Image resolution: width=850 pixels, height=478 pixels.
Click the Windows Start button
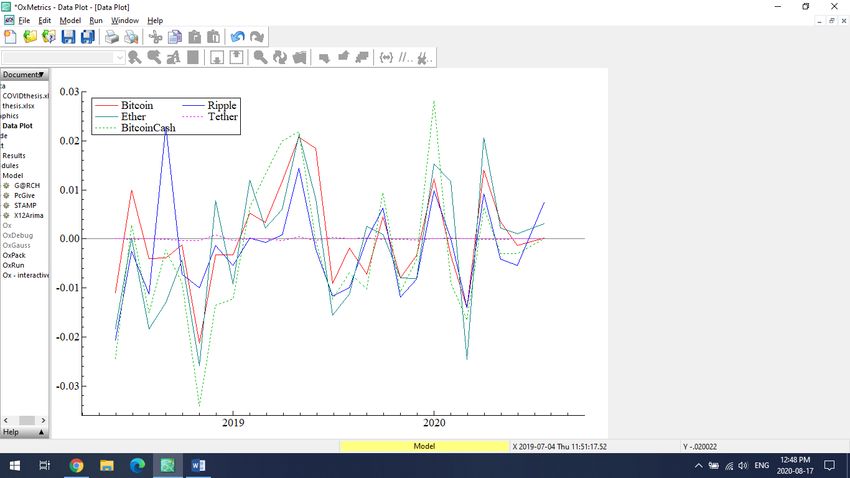(15, 466)
